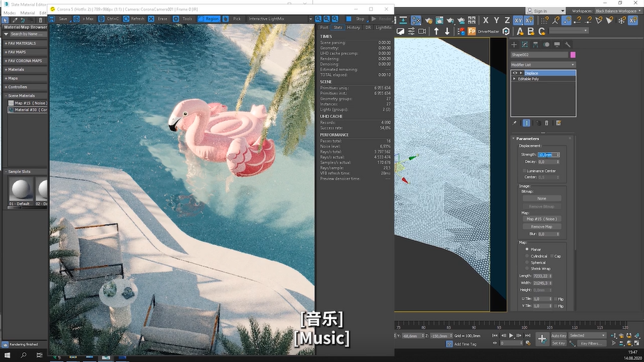Expand the FAV MAPS group
644x362 pixels.
26,52
